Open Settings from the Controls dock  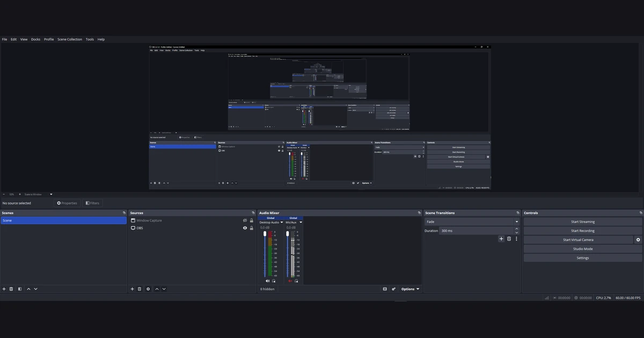tap(582, 258)
